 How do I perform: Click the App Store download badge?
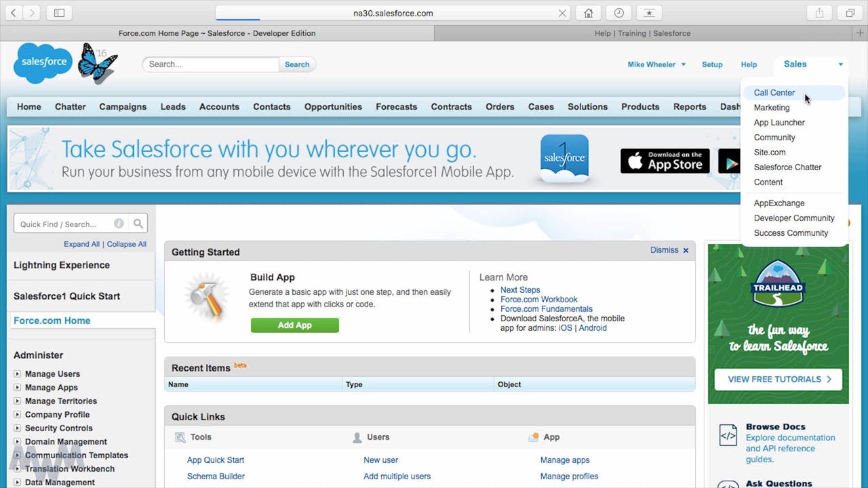[665, 161]
